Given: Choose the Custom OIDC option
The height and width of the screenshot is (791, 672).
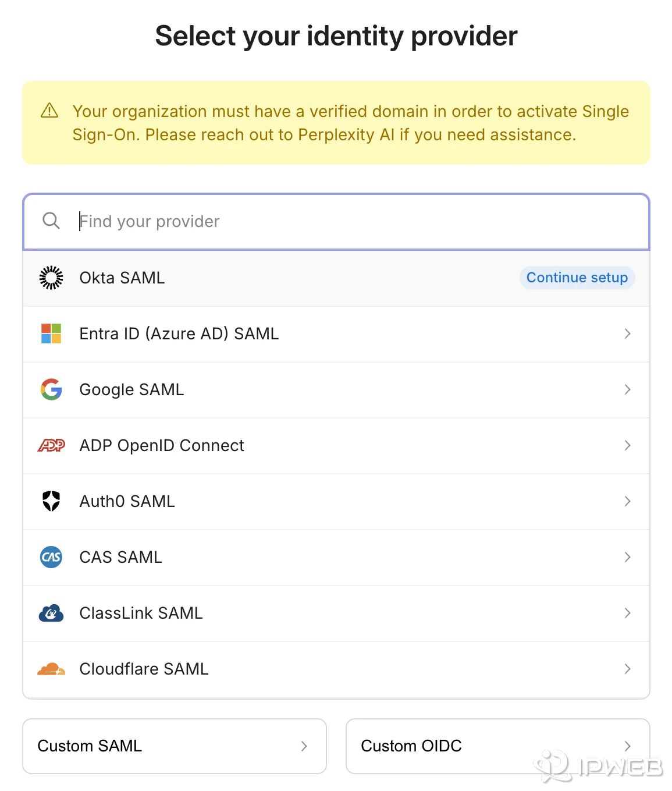Looking at the screenshot, I should click(x=498, y=746).
